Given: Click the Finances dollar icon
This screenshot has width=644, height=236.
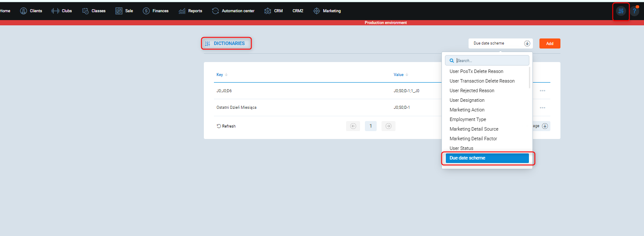Looking at the screenshot, I should pos(146,11).
